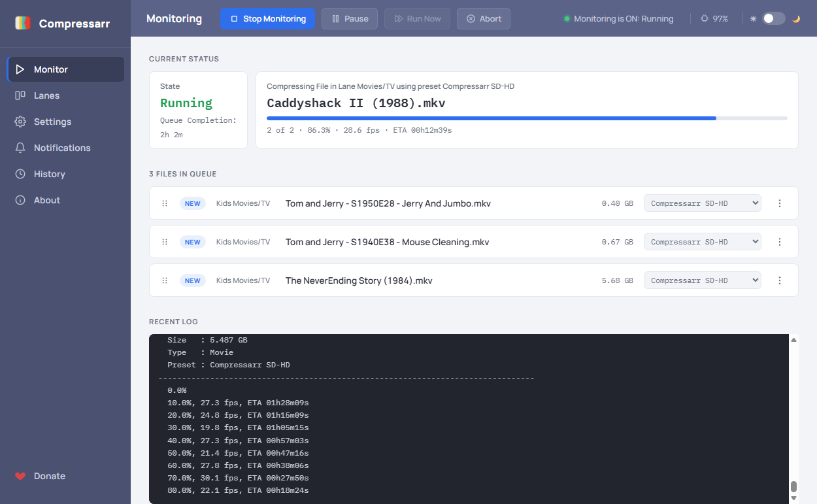
Task: Pause the current compression
Action: pyautogui.click(x=350, y=19)
